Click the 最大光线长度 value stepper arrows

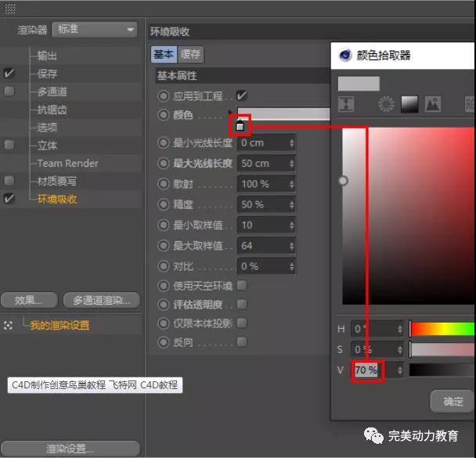coord(291,164)
